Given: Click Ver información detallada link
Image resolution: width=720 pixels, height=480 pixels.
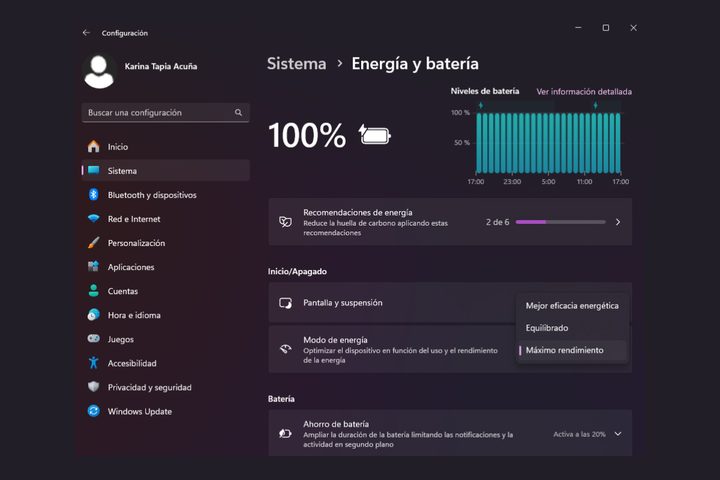Looking at the screenshot, I should [x=584, y=91].
